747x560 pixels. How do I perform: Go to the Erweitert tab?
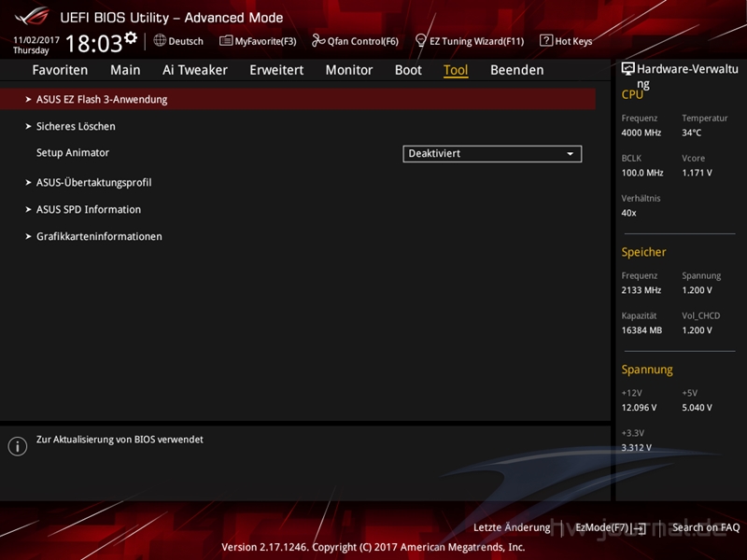pos(276,70)
